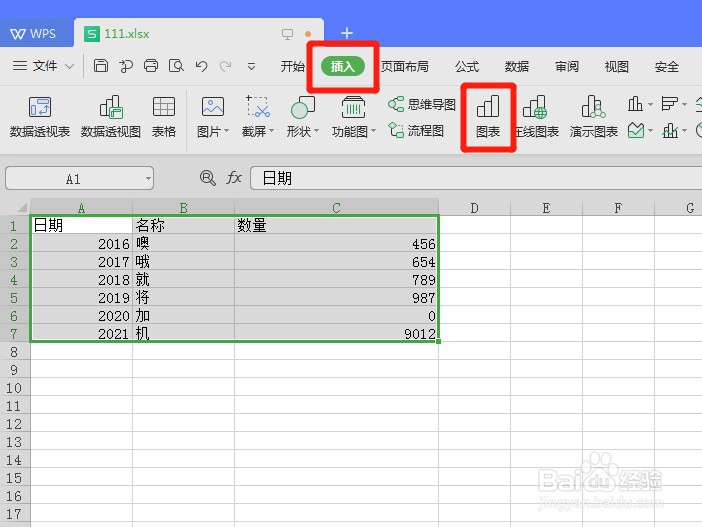Click the export to PDF icon
Screen dimensions: 702x527
[x=126, y=66]
